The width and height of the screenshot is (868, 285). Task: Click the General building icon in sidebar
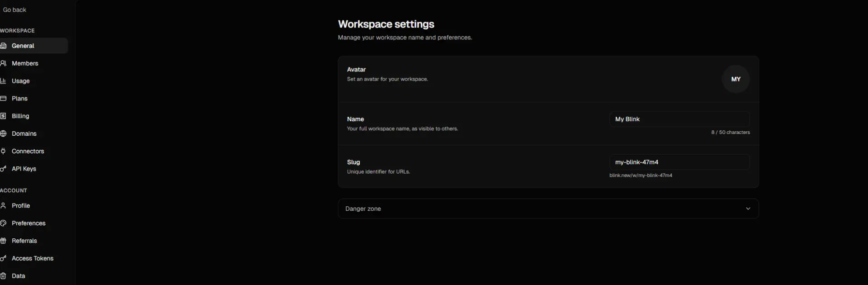click(3, 46)
